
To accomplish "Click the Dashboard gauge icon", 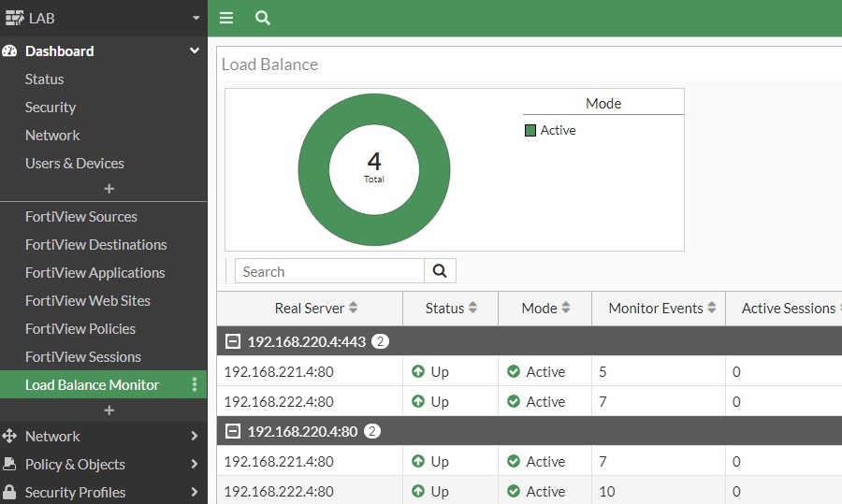I will tap(9, 51).
